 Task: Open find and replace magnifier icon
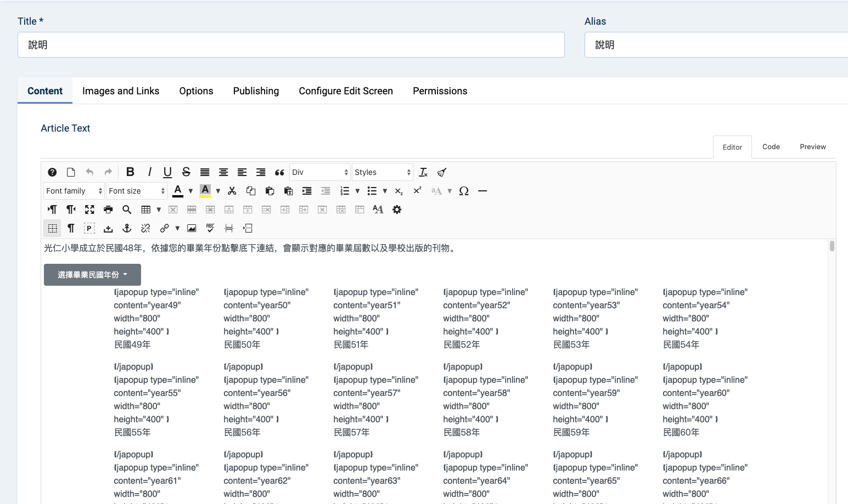click(127, 209)
